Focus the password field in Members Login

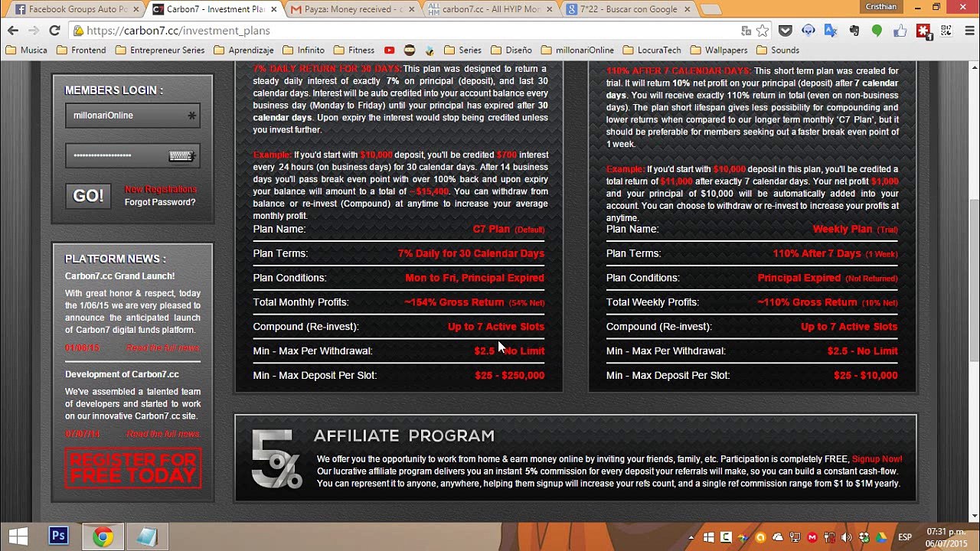pyautogui.click(x=132, y=156)
